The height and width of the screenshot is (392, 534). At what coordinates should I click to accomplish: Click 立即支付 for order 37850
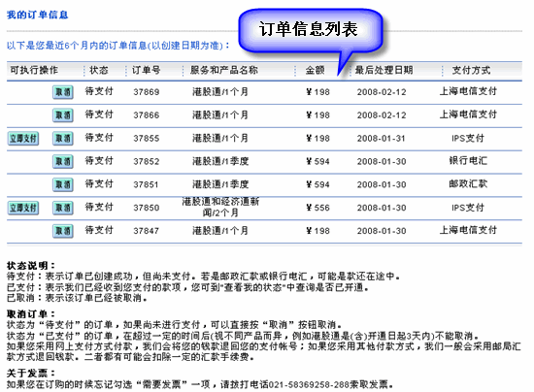pyautogui.click(x=23, y=208)
